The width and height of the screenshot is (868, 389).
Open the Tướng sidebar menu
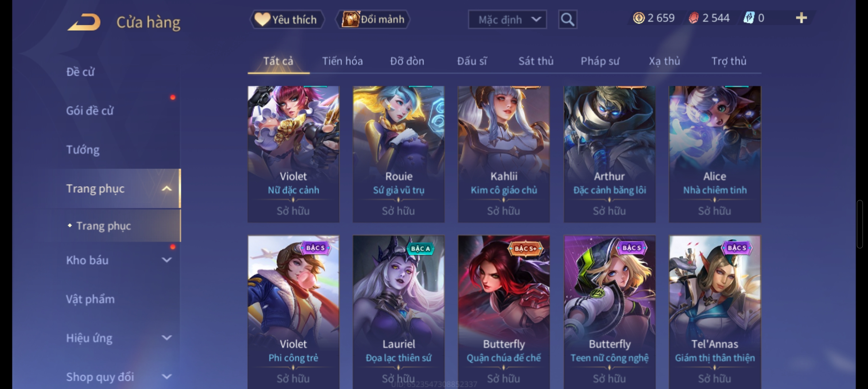pos(83,149)
